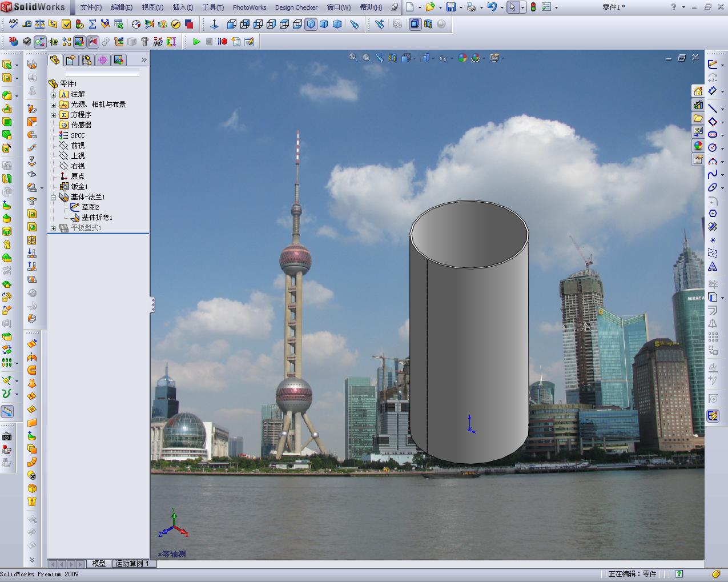Click the Normal To view icon
This screenshot has height=582, width=728.
pyautogui.click(x=215, y=24)
